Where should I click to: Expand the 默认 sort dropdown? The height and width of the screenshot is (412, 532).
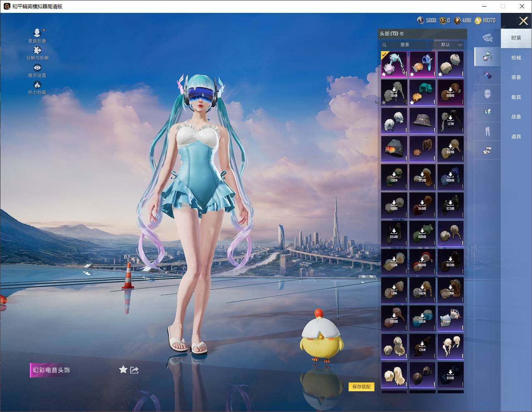pos(449,45)
